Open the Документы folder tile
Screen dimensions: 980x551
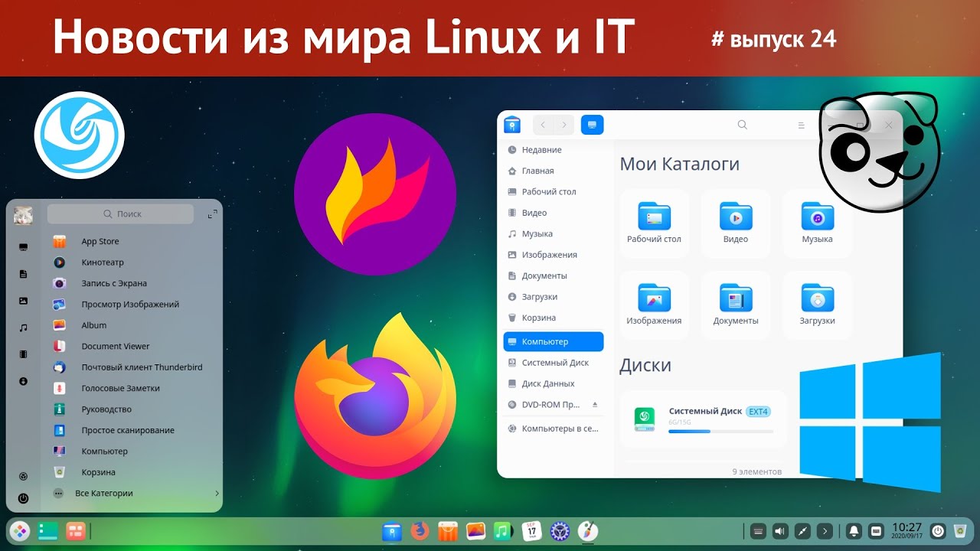coord(736,305)
